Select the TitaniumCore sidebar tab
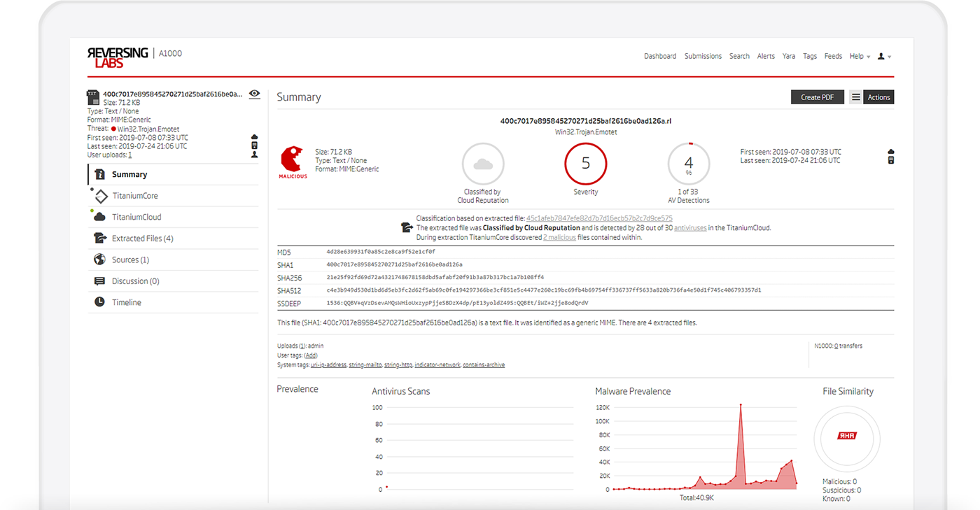This screenshot has height=510, width=980. click(173, 196)
